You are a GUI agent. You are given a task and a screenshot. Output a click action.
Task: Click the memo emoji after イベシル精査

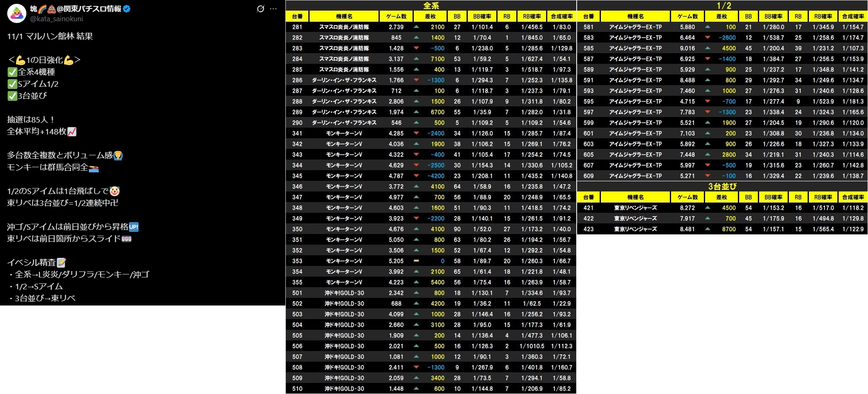(x=61, y=263)
